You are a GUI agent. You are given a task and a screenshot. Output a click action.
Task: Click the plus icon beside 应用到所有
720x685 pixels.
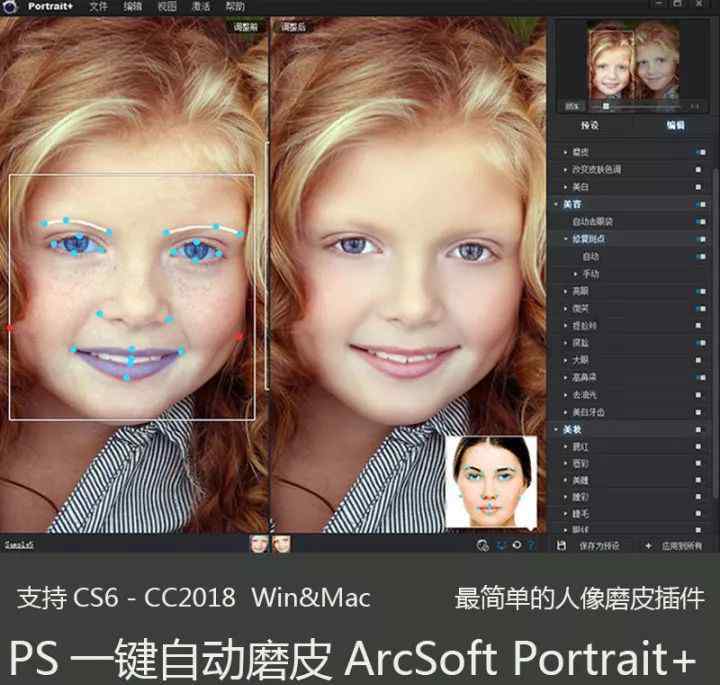coord(648,546)
